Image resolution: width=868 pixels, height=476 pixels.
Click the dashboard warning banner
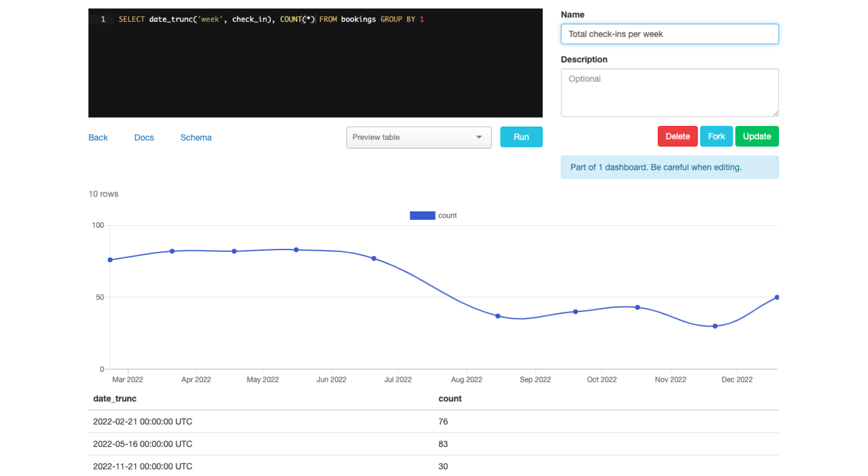coord(669,167)
